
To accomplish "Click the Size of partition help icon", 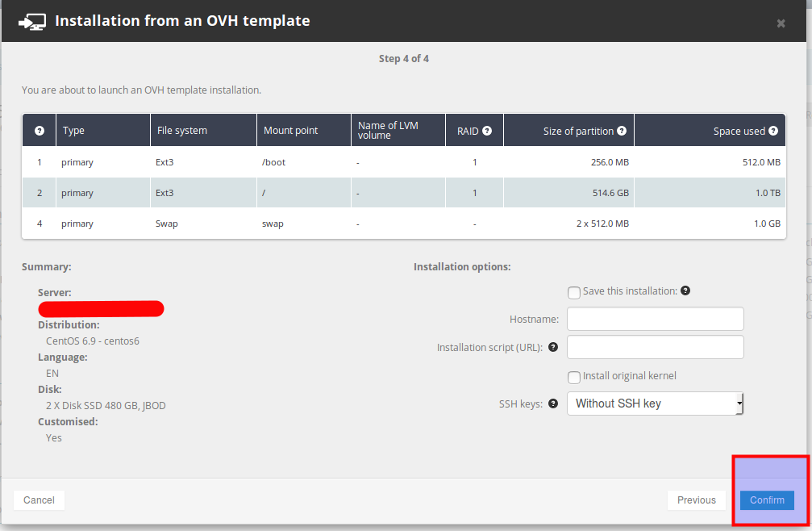I will 622,131.
